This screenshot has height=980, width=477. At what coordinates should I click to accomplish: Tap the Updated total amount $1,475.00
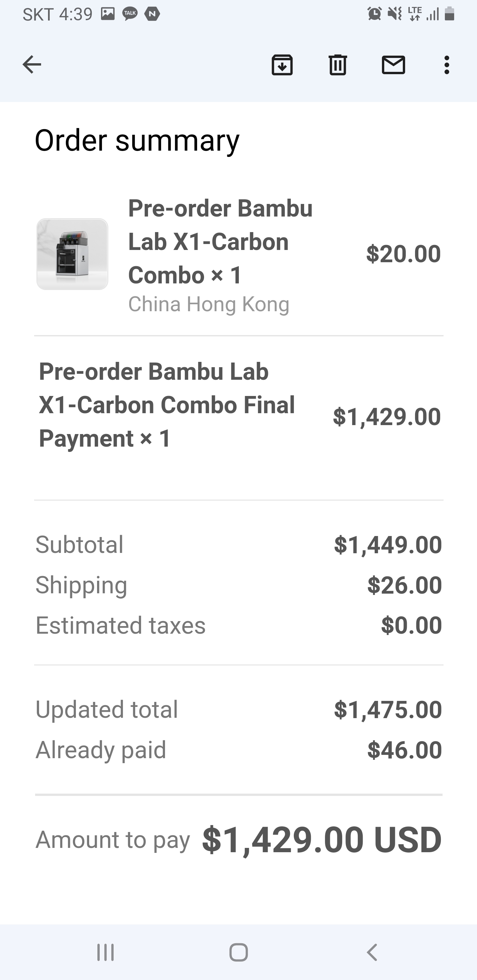tap(388, 710)
